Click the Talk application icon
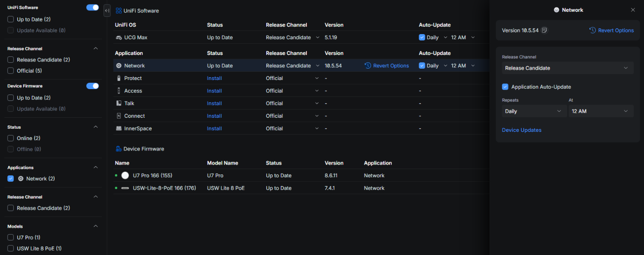 pos(119,103)
